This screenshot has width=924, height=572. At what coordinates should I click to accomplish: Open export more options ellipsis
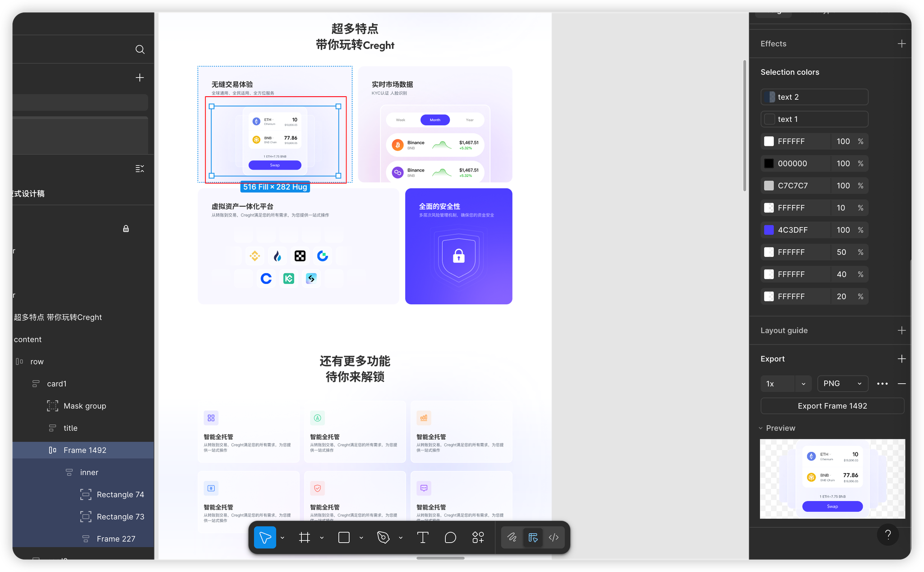(x=882, y=384)
